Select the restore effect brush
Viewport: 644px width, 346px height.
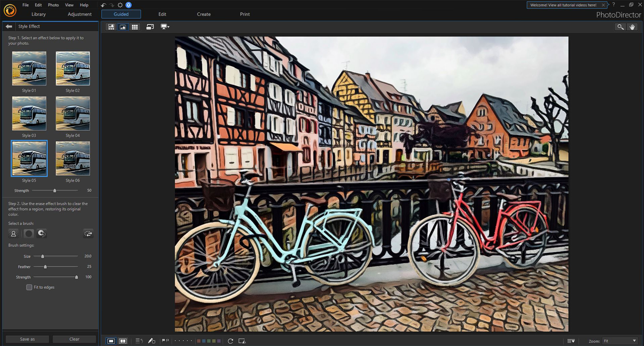pyautogui.click(x=41, y=234)
